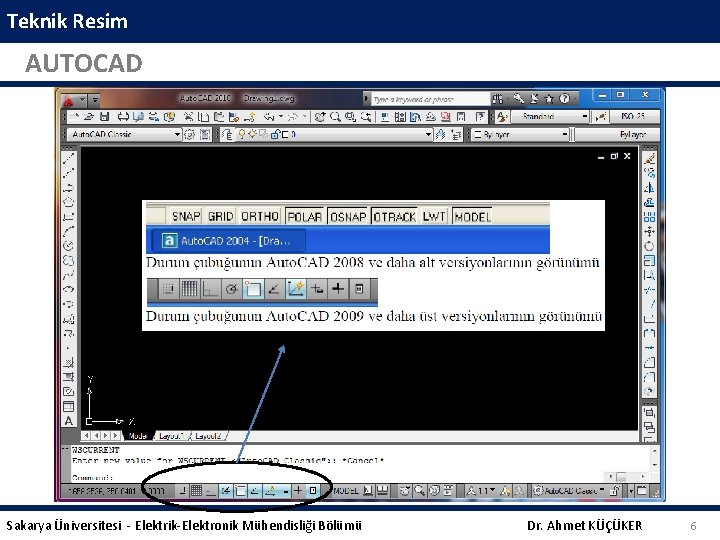Click the Paste clipboard icon
The height and width of the screenshot is (540, 720).
point(219,117)
